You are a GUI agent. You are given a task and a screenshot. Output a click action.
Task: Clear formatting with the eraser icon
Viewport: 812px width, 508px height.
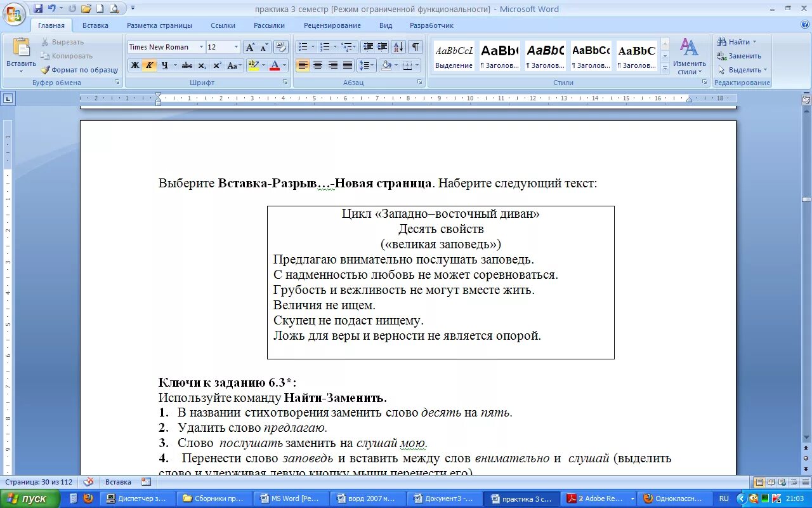pyautogui.click(x=282, y=47)
